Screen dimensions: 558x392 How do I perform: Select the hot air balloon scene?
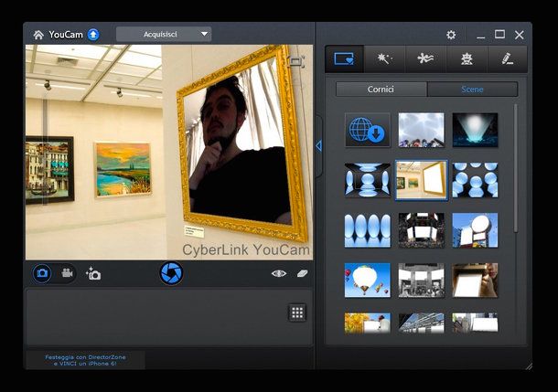(368, 281)
